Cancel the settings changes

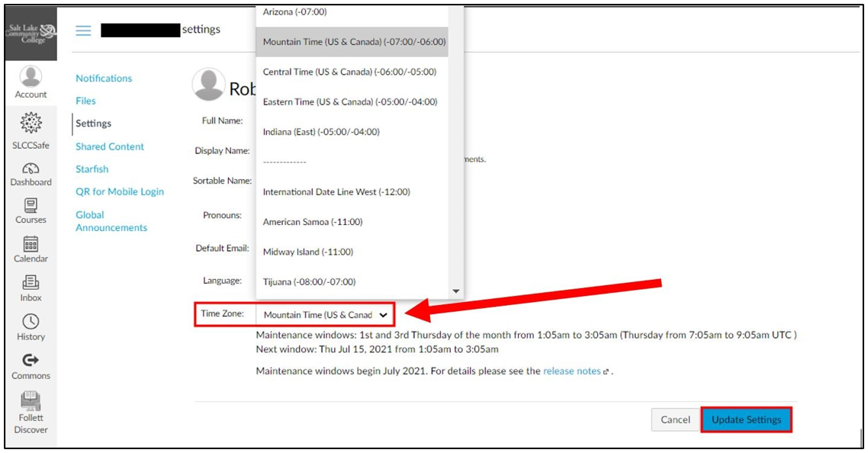pos(674,419)
